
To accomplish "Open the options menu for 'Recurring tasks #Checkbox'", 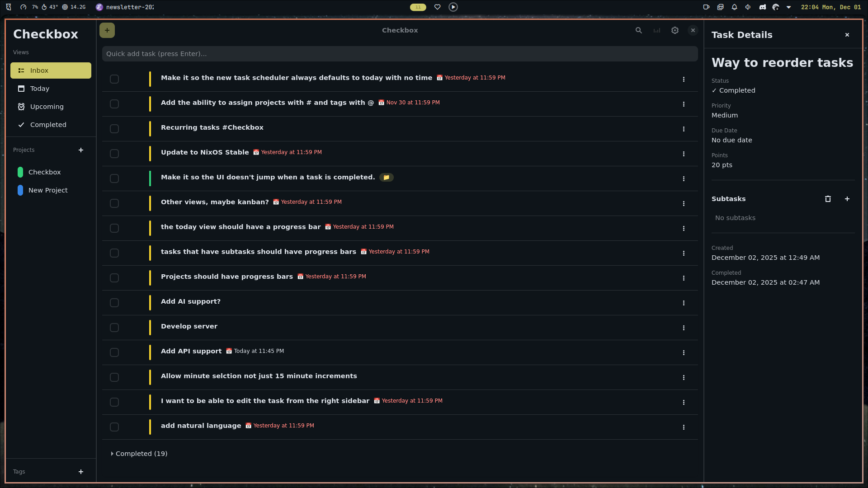I will point(684,129).
